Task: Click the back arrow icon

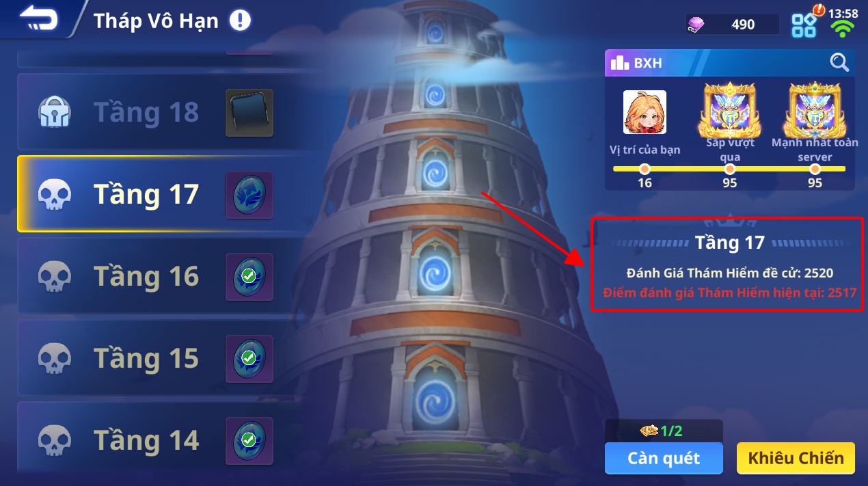Action: pos(39,20)
